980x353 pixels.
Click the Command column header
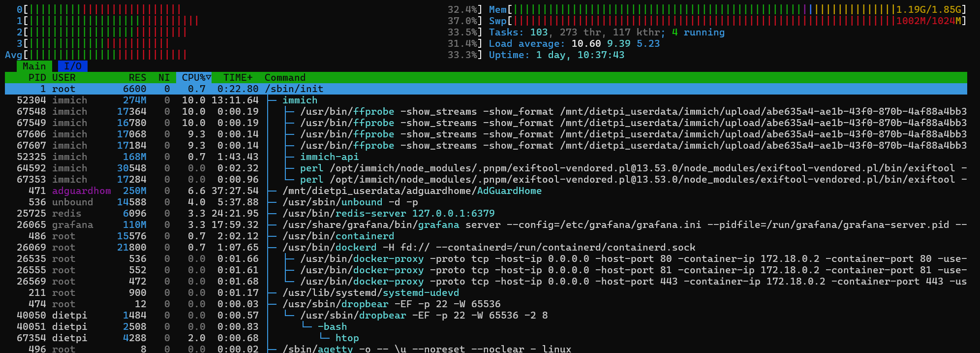pos(285,77)
